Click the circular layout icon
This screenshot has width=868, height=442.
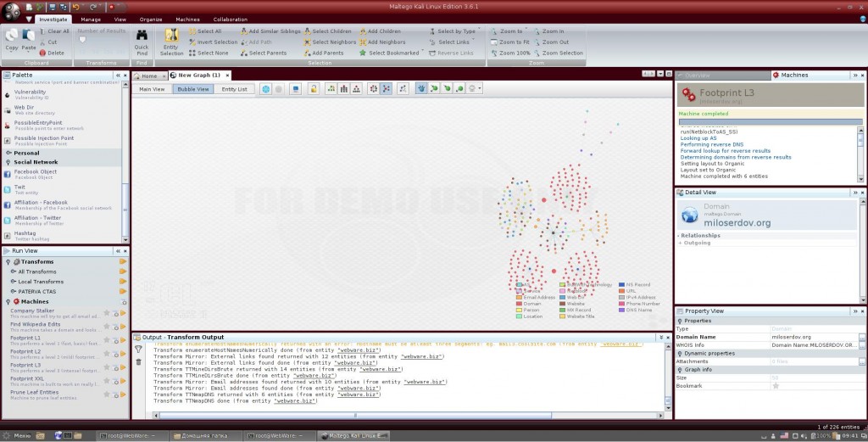click(x=373, y=88)
